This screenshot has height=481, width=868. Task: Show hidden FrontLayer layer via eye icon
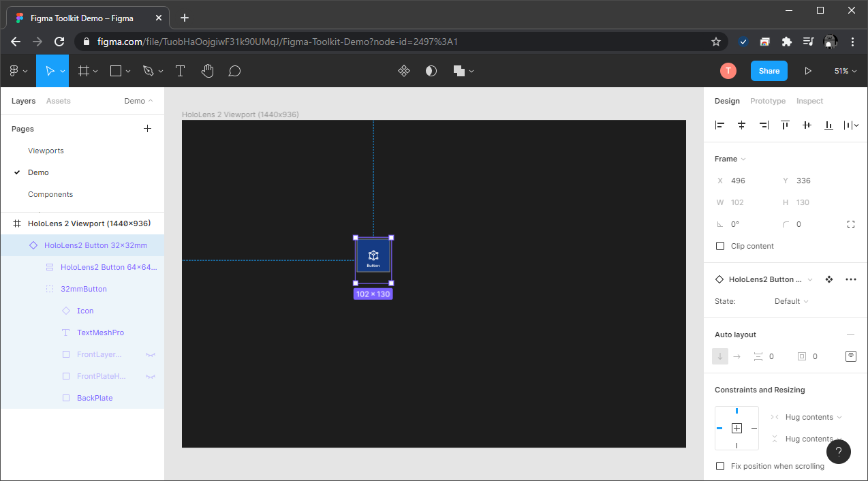151,354
